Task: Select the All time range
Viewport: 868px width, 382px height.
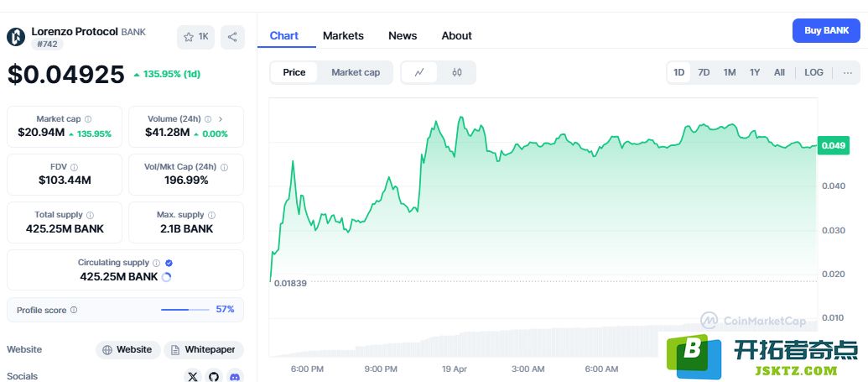Action: (779, 73)
